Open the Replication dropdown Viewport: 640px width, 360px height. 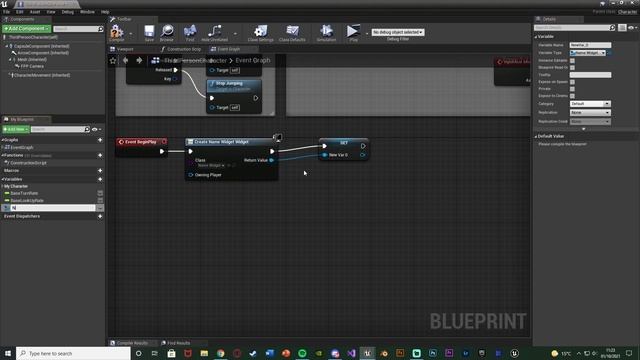[x=590, y=112]
